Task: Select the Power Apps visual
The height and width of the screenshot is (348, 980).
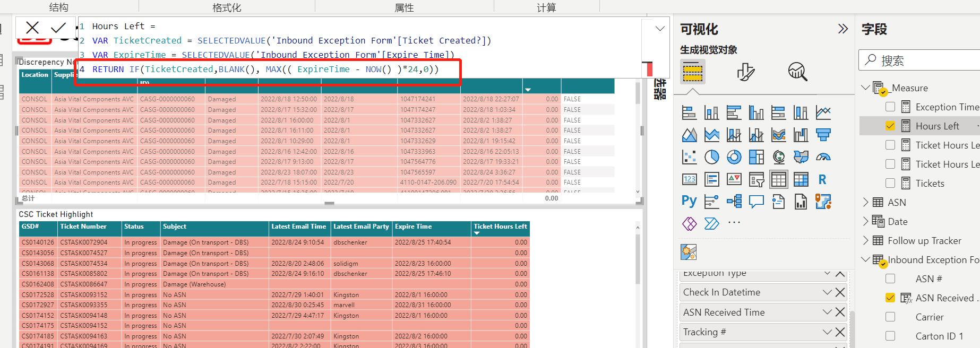Action: point(689,224)
